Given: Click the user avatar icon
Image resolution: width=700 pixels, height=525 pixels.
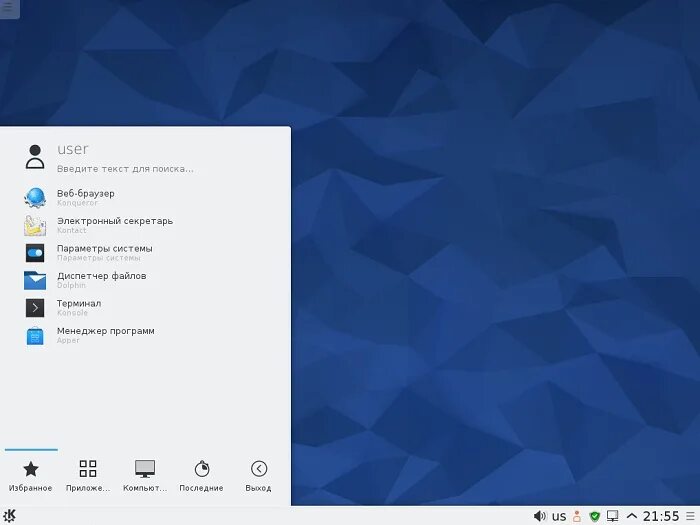Looking at the screenshot, I should tap(35, 157).
